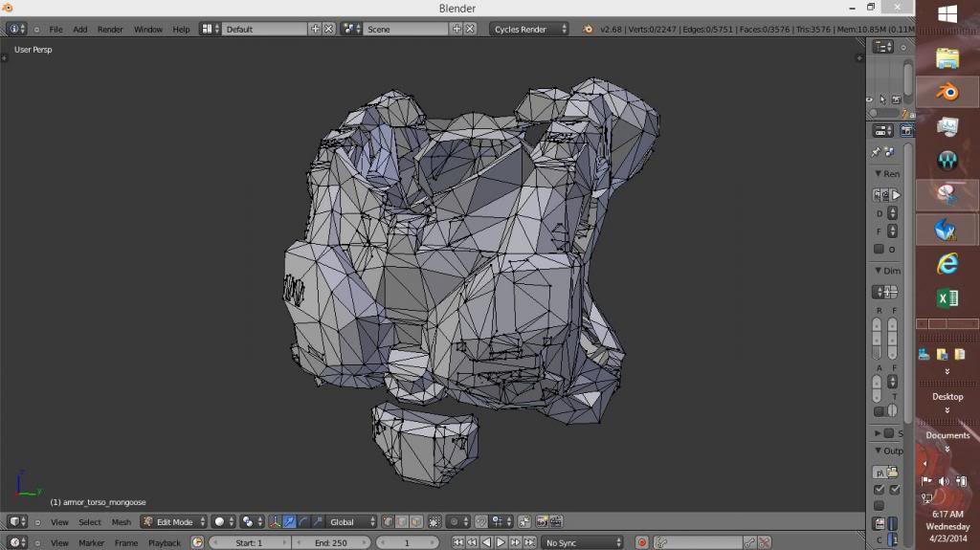Viewport: 980px width, 550px height.
Task: Open the Edit Mode dropdown
Action: click(x=174, y=522)
